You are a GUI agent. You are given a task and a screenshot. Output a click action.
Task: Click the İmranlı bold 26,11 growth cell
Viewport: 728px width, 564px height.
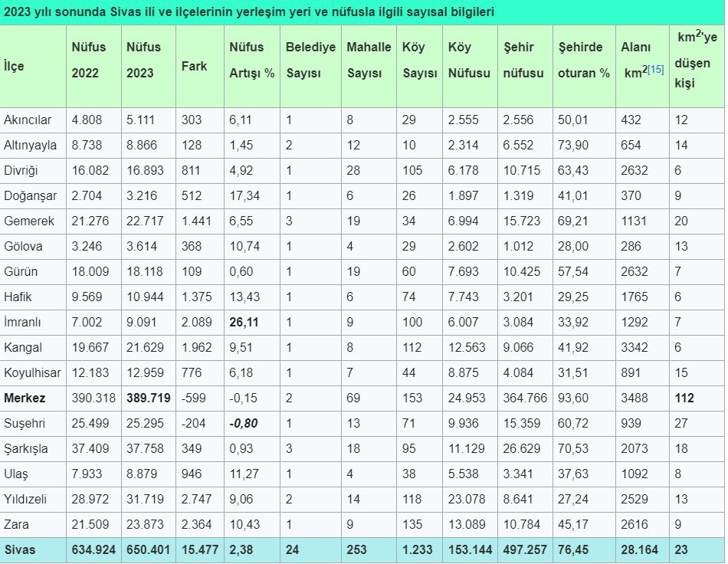(244, 322)
